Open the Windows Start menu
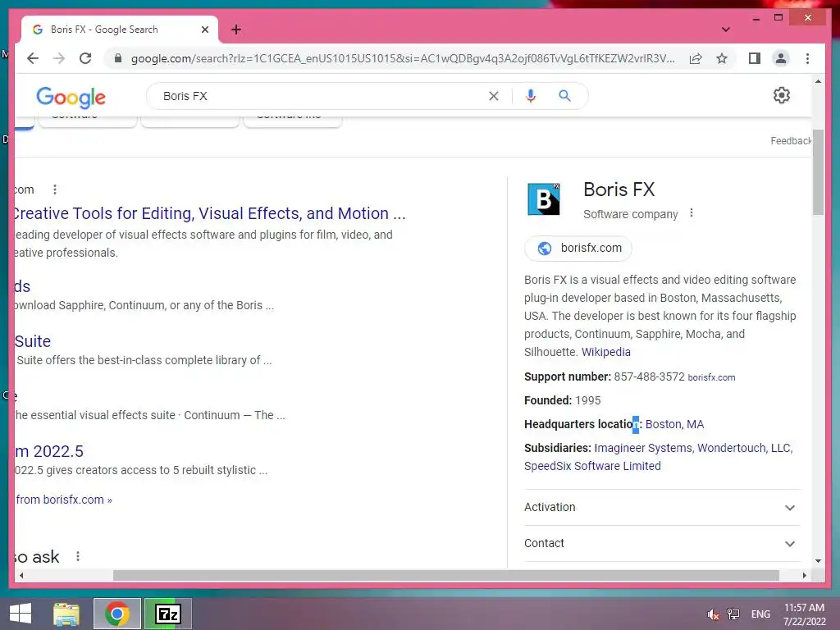This screenshot has width=840, height=630. tap(21, 614)
